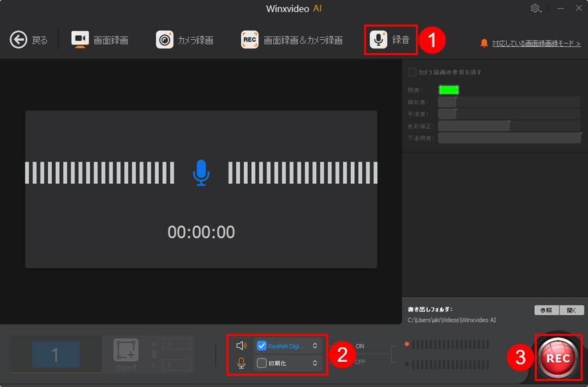Adjust the 色彩補正 slider

click(509, 126)
